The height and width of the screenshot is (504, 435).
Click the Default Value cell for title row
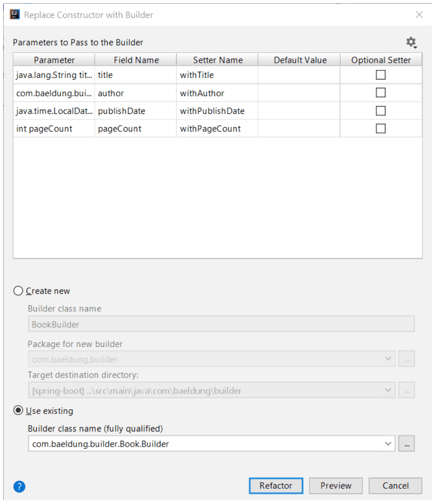tap(299, 75)
